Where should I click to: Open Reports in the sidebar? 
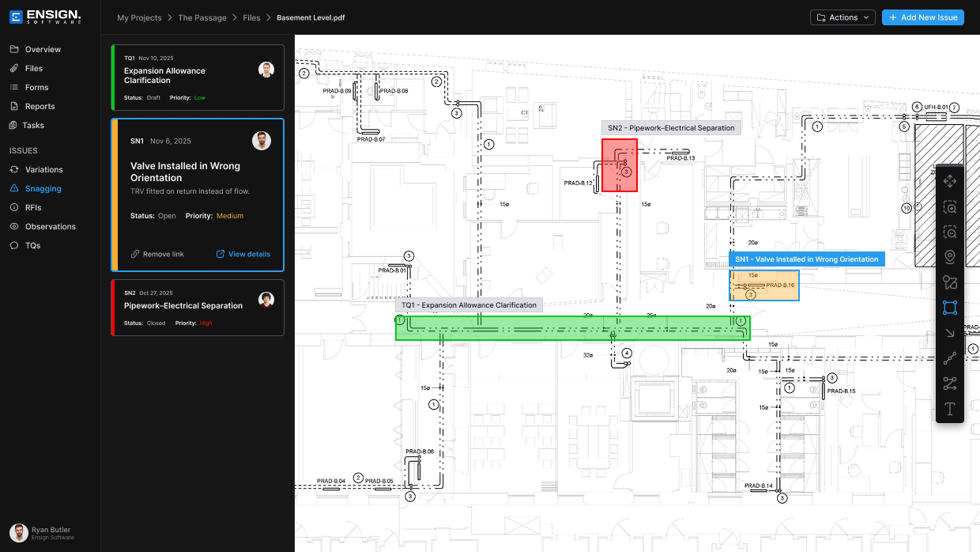point(40,106)
